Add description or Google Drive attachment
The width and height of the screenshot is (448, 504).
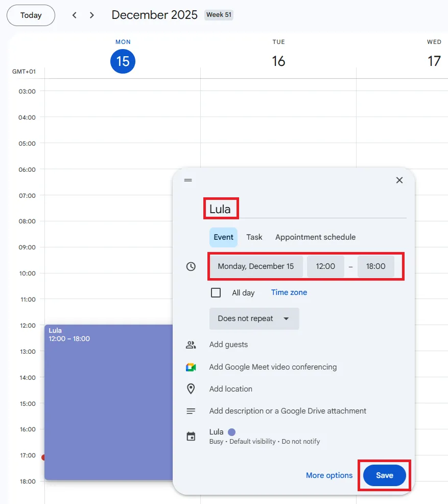pyautogui.click(x=288, y=411)
